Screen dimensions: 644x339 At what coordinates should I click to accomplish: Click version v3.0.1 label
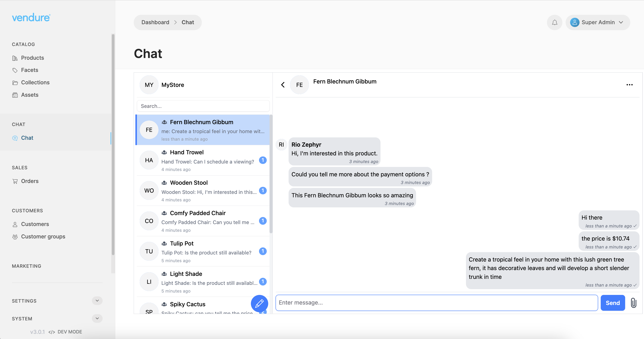[37, 332]
